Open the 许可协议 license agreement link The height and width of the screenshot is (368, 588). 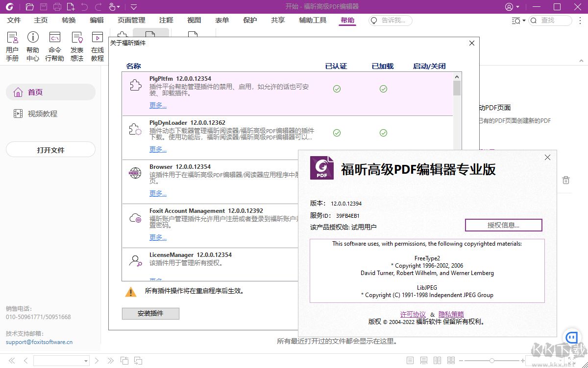tap(413, 314)
